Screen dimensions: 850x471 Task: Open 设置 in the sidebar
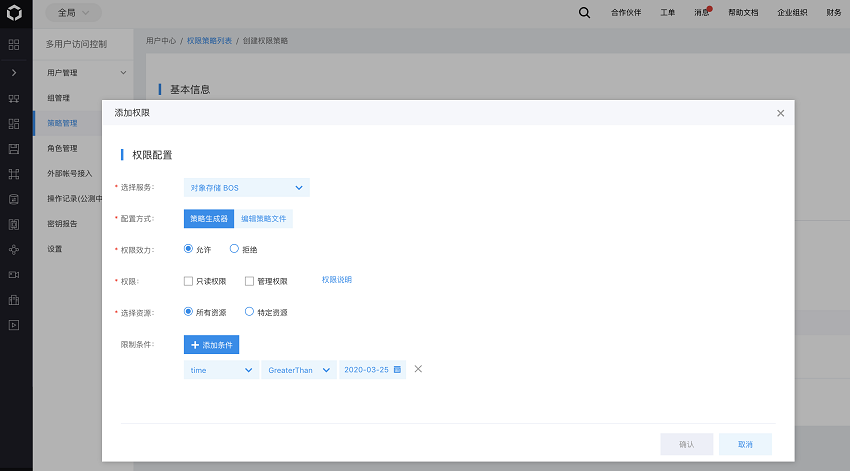[55, 249]
